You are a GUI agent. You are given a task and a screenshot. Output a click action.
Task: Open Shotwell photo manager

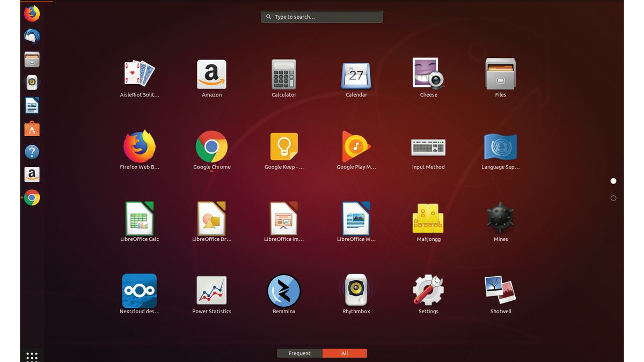pyautogui.click(x=500, y=291)
